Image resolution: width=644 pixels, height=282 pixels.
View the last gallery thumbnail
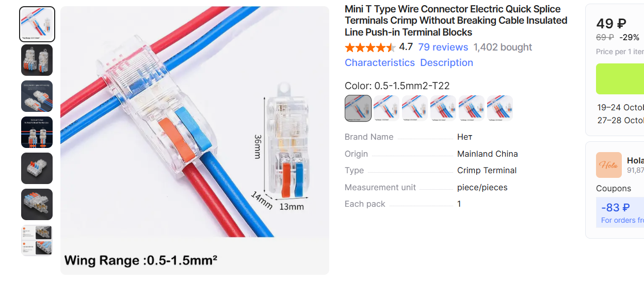tap(37, 240)
